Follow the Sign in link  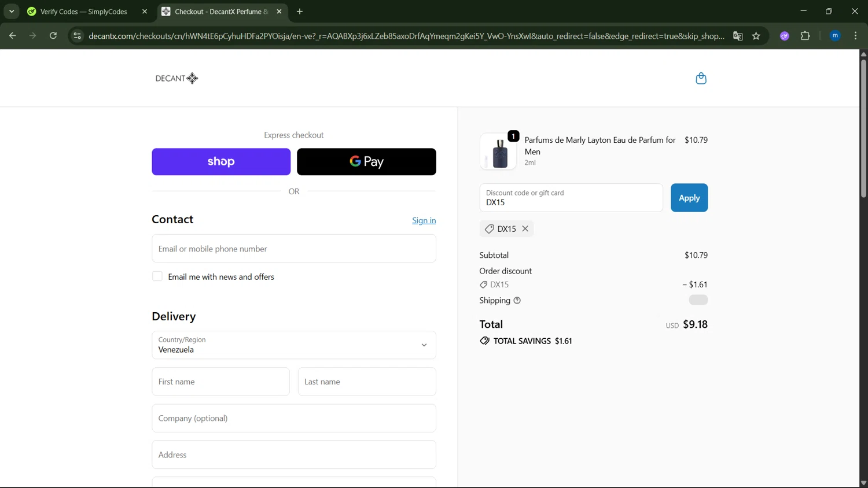coord(424,220)
